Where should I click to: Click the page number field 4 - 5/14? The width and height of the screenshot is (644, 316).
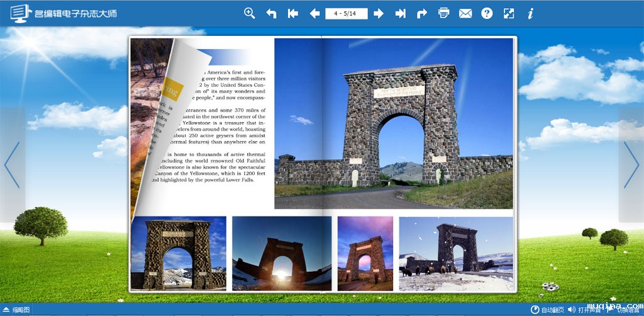(346, 13)
